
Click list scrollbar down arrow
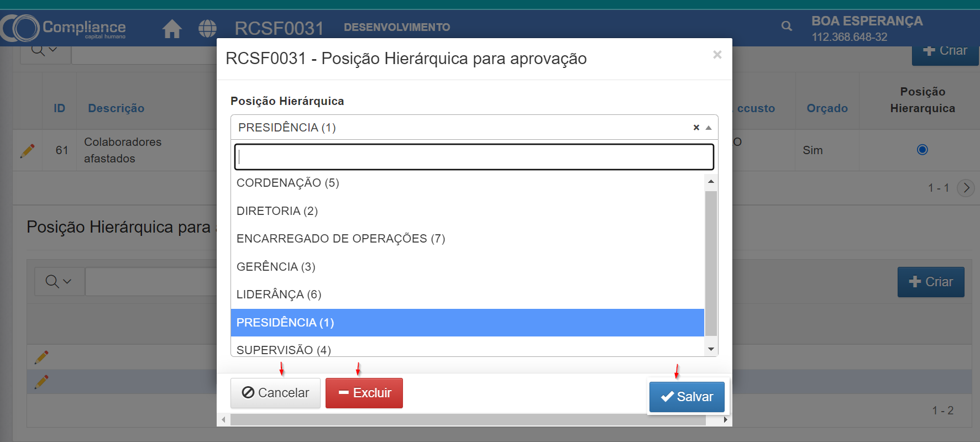711,349
